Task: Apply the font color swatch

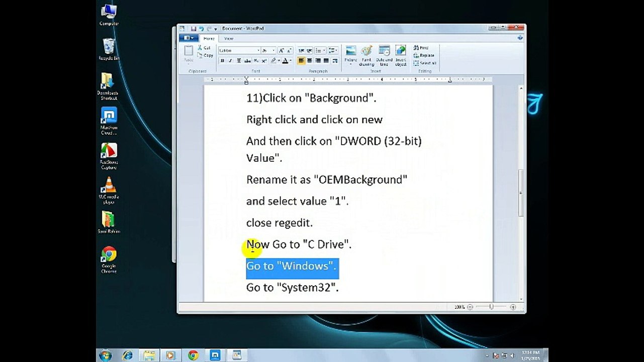Action: (x=285, y=61)
